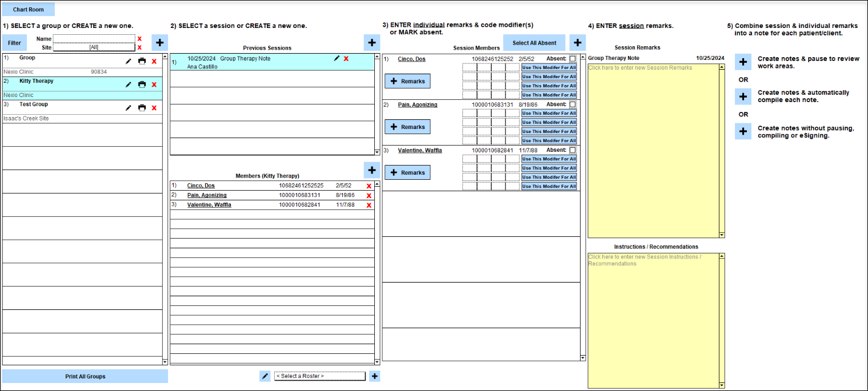Create a new session with plus button
Image resolution: width=868 pixels, height=391 pixels.
pos(371,42)
